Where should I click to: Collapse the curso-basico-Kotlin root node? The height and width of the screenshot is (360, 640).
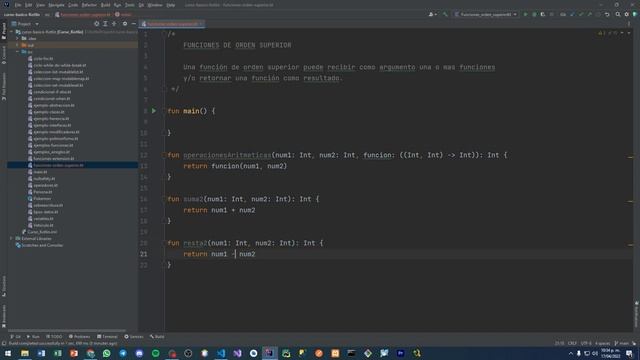(x=12, y=32)
